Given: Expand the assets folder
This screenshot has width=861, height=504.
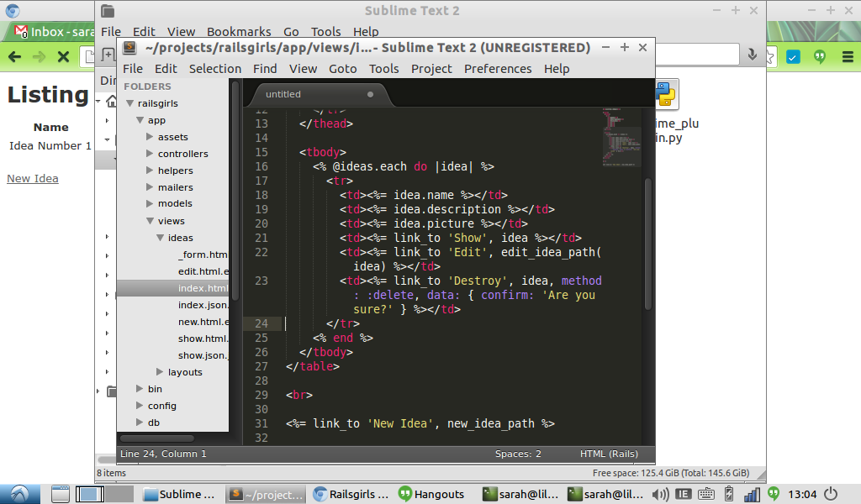Looking at the screenshot, I should (150, 137).
